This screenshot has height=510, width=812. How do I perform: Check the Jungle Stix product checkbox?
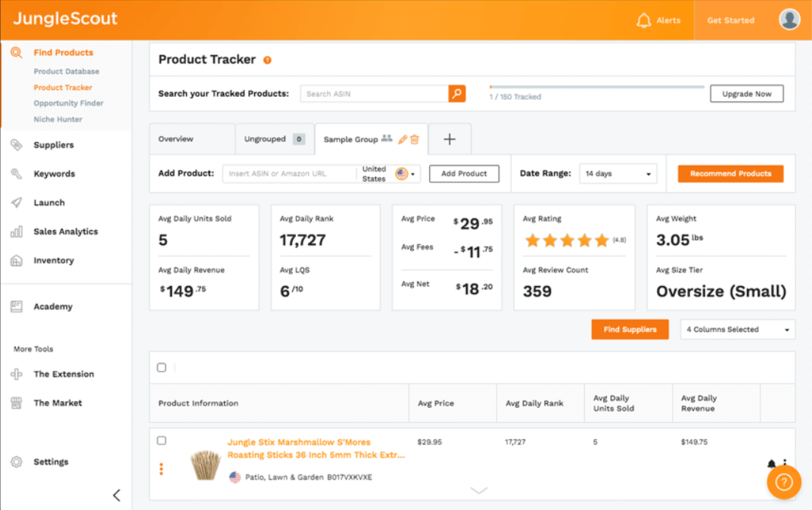pyautogui.click(x=162, y=440)
